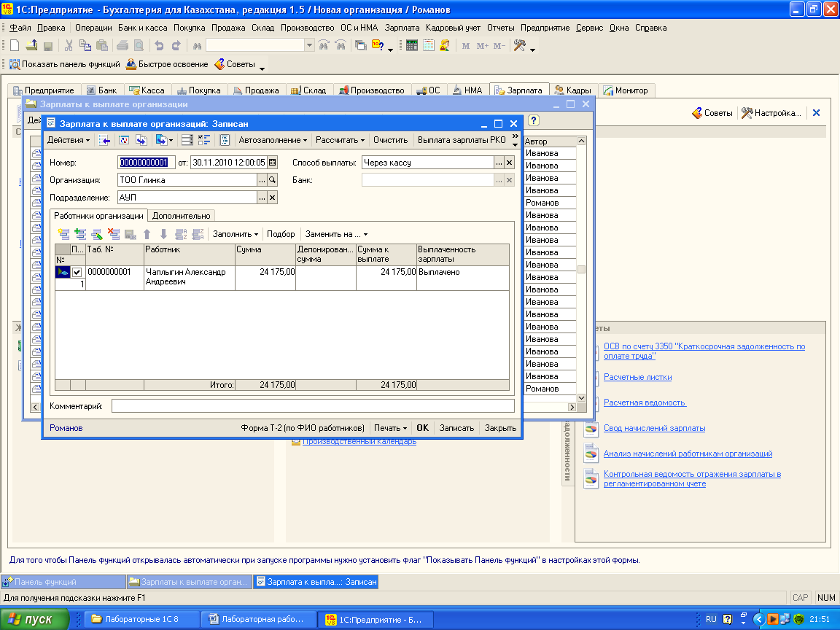Viewport: 840px width, 630px height.
Task: Expand the Рассчитать dropdown
Action: (x=341, y=140)
